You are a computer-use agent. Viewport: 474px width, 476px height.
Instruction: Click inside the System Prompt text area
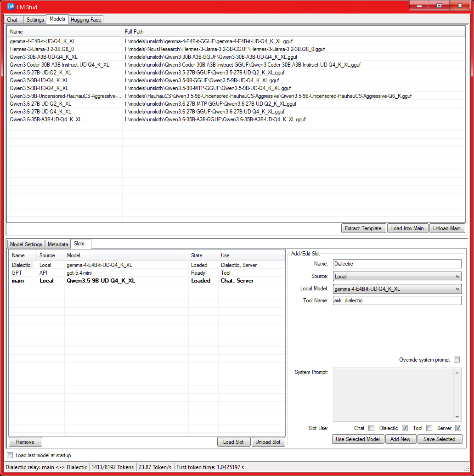394,395
